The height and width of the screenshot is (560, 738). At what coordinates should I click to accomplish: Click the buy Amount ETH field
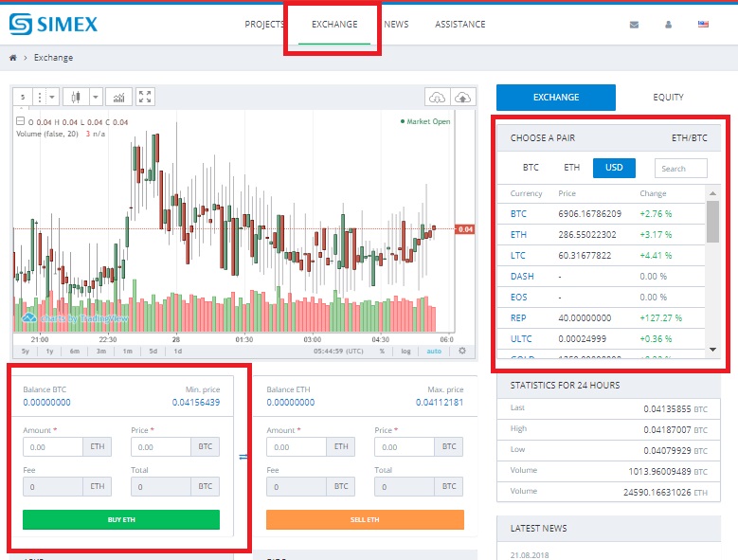click(53, 447)
